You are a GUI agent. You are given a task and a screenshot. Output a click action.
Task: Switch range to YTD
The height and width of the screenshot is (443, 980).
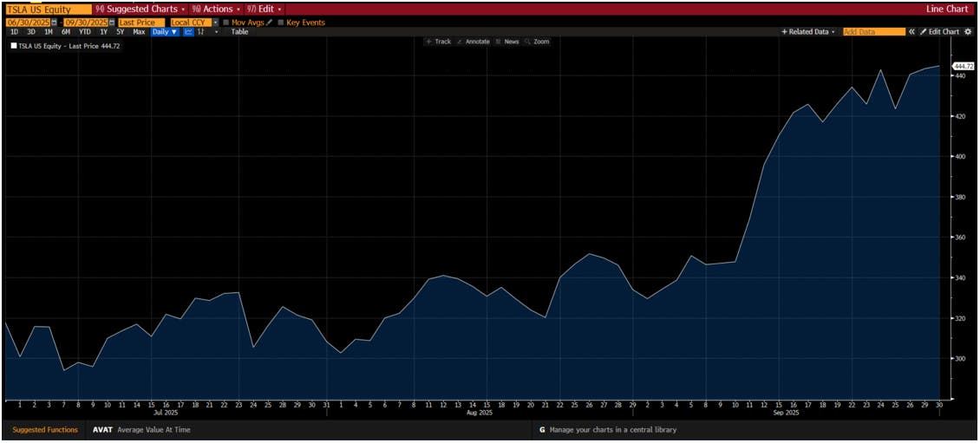click(84, 31)
